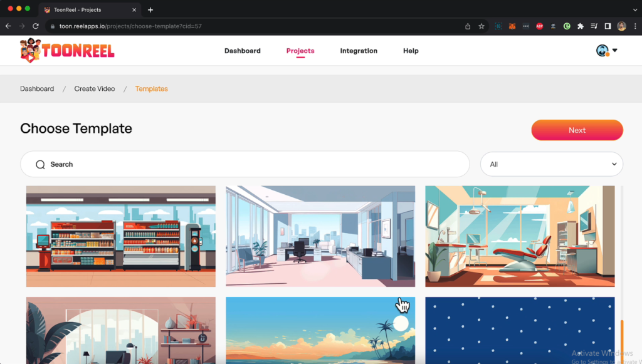Open a new browser tab
The image size is (642, 364).
[150, 10]
